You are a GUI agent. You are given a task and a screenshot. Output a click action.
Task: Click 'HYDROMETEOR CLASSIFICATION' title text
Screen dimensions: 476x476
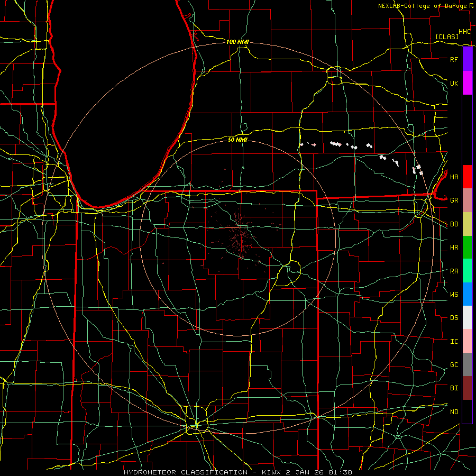tap(186, 472)
